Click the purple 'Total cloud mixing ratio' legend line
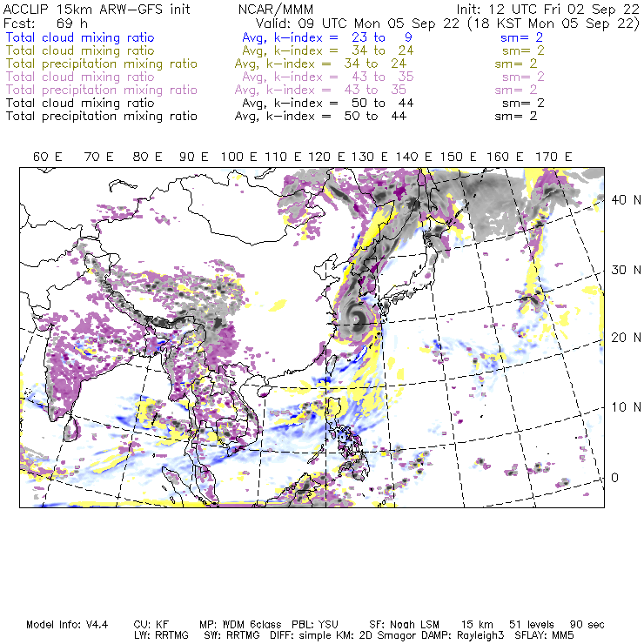Screen dimensions: 644x644 [x=80, y=77]
